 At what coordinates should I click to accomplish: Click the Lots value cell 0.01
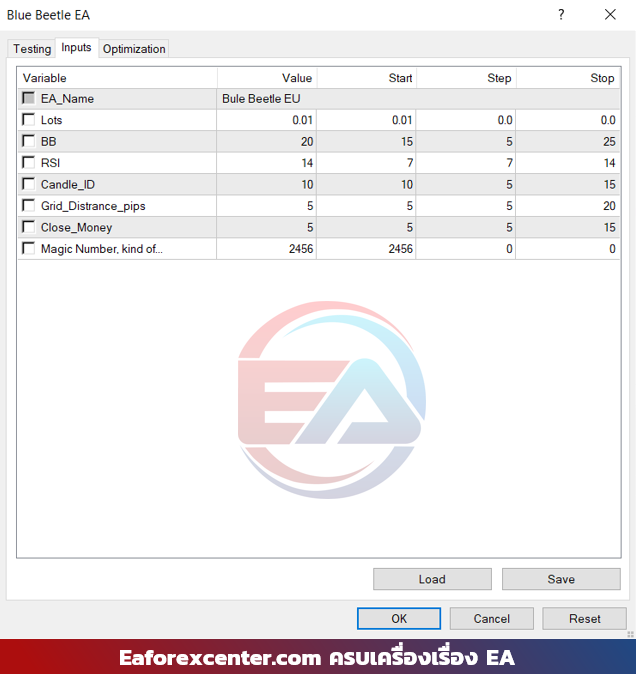[x=266, y=120]
